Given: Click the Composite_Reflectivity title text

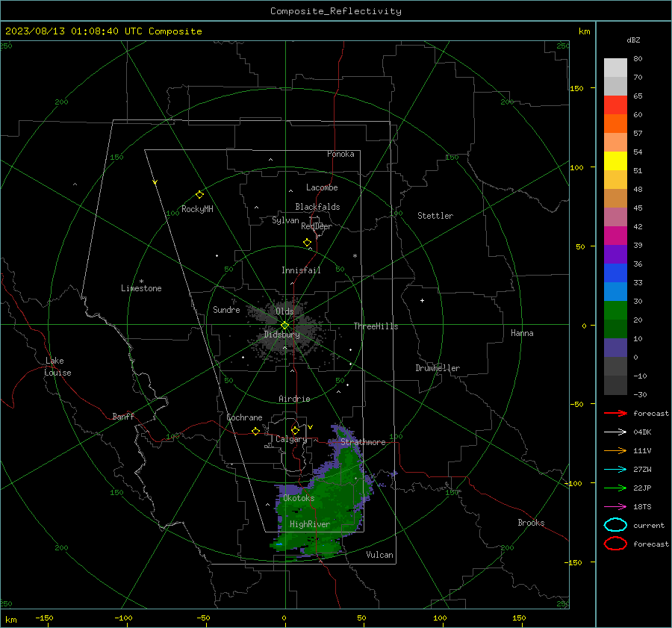Looking at the screenshot, I should click(336, 11).
